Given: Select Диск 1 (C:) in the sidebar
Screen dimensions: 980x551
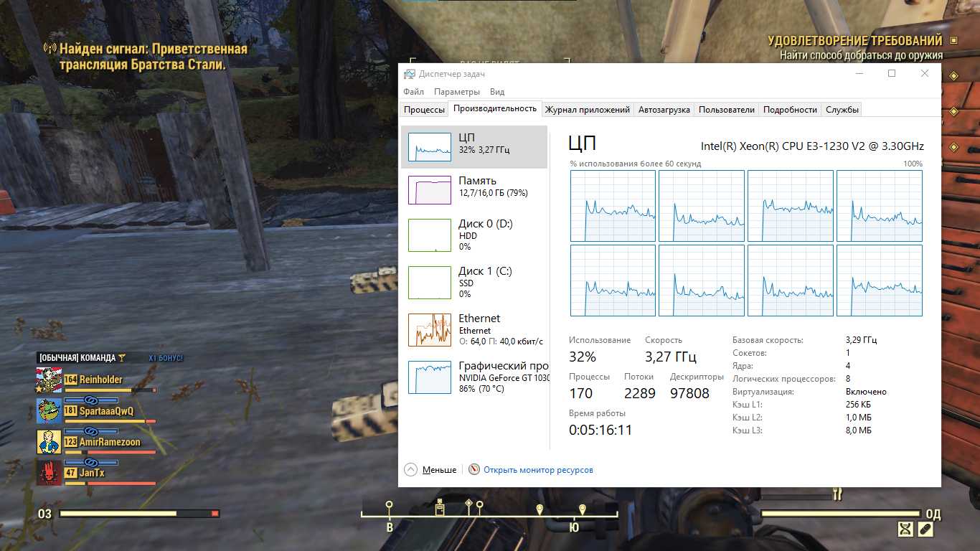Looking at the screenshot, I should tap(474, 283).
